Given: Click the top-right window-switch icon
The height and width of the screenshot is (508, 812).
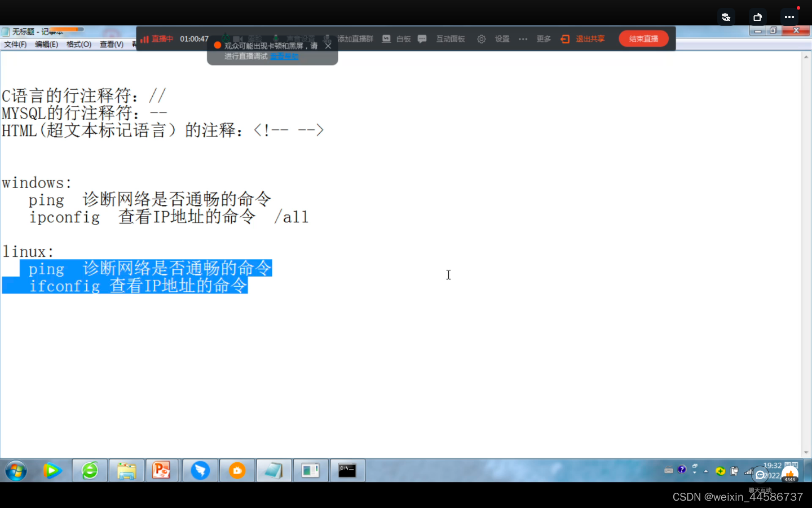Looking at the screenshot, I should tap(726, 17).
